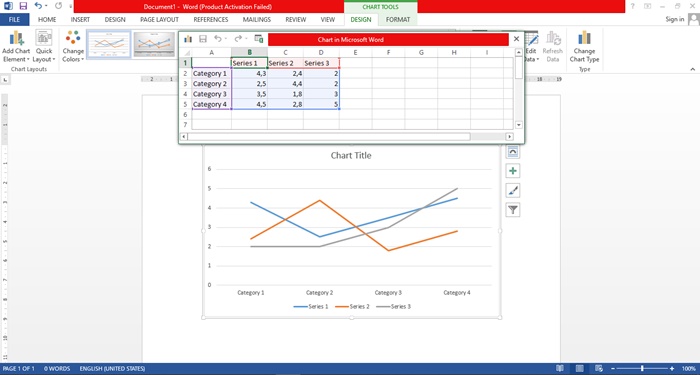
Task: Switch to the FORMAT chart tools tab
Action: tap(398, 20)
